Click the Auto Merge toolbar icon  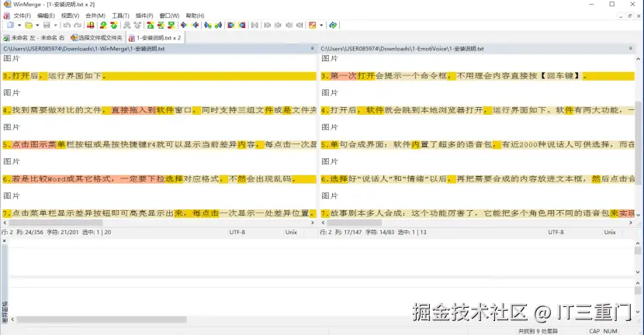click(254, 25)
